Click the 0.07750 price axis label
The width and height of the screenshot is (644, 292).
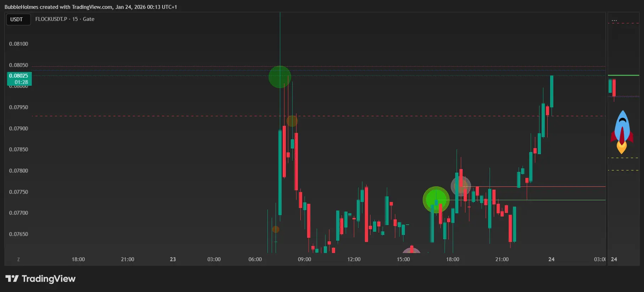tap(18, 192)
